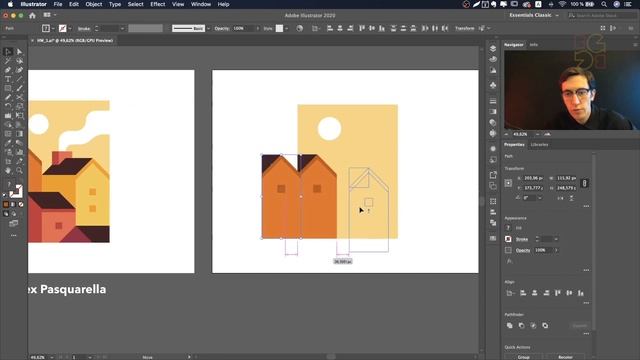Viewport: 640px width, 360px height.
Task: Open graphic Style dropdown in control bar
Action: pos(287,28)
